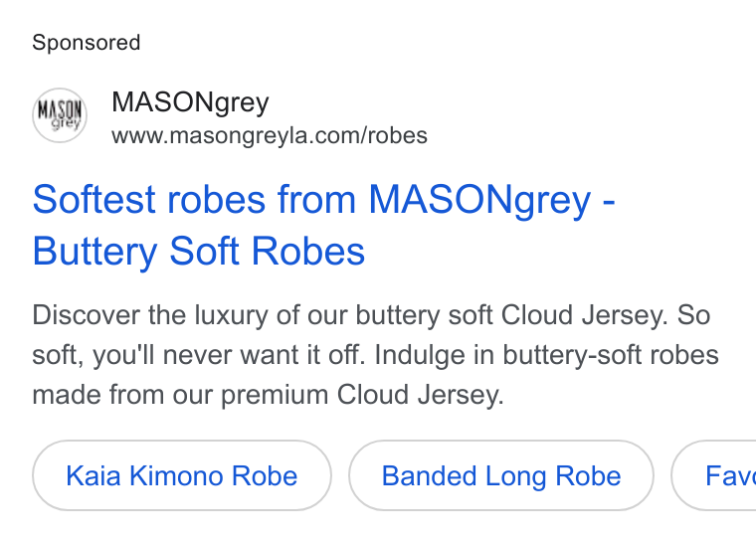Click the MASONgrey advertiser name
This screenshot has height=543, width=756.
tap(190, 102)
